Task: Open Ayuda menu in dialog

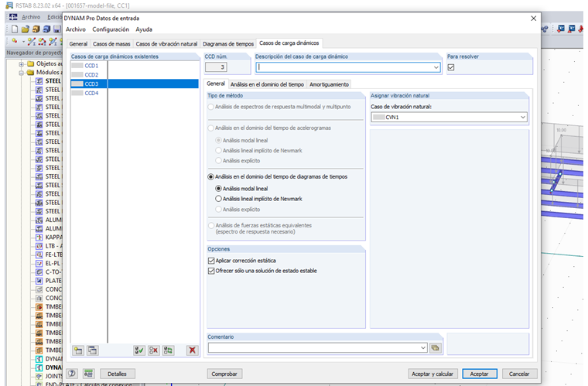Action: click(144, 29)
